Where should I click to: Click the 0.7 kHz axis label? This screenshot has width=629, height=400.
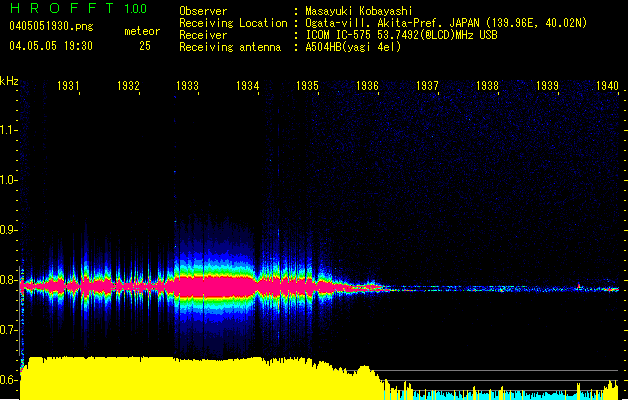pos(8,330)
